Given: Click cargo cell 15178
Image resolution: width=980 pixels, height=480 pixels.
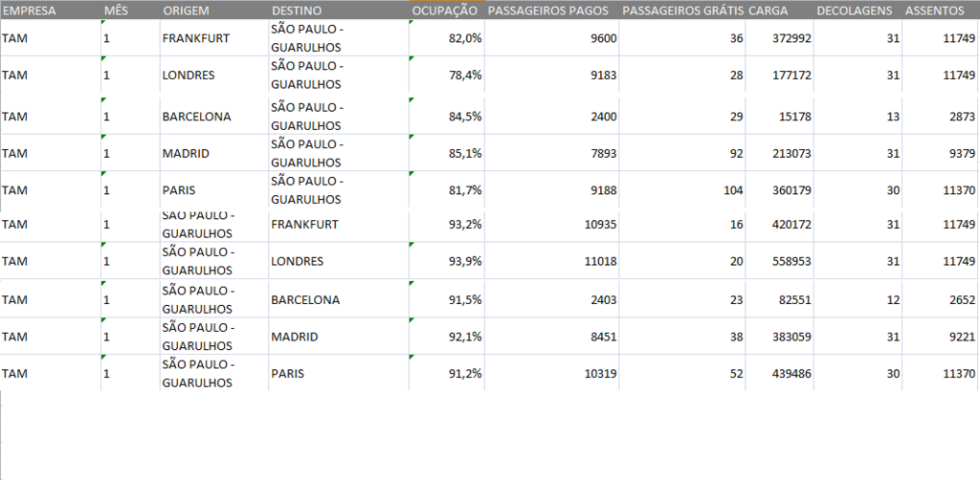Looking at the screenshot, I should coord(779,116).
